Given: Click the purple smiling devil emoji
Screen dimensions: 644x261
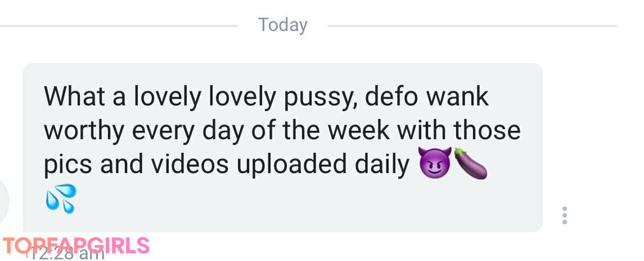Looking at the screenshot, I should point(435,163).
